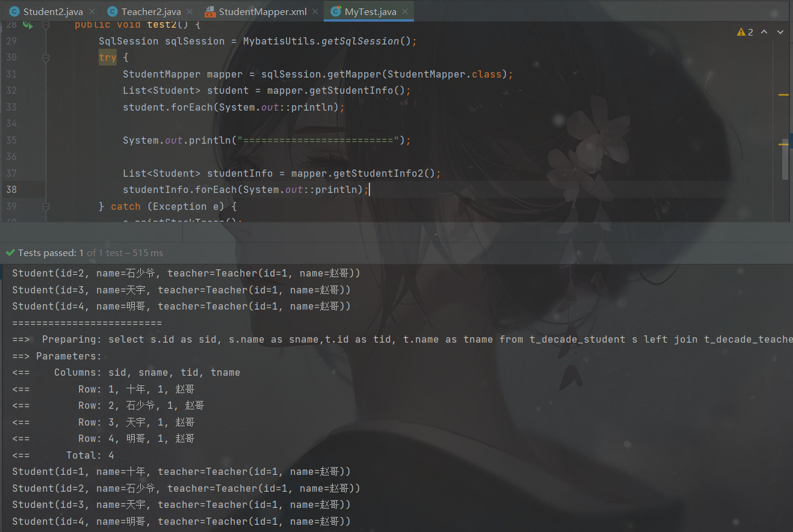Image resolution: width=793 pixels, height=532 pixels.
Task: Click the green Tests passed checkmark icon
Action: [x=10, y=252]
